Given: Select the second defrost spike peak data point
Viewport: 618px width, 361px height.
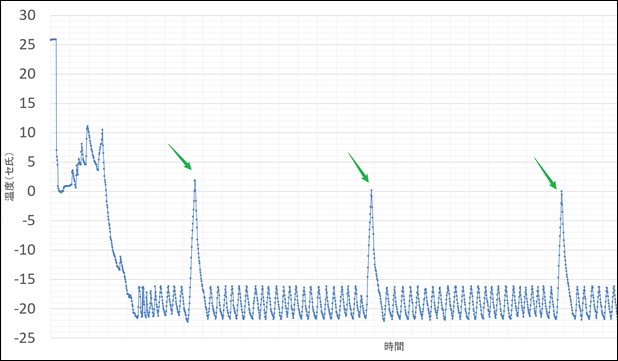Looking at the screenshot, I should point(371,190).
